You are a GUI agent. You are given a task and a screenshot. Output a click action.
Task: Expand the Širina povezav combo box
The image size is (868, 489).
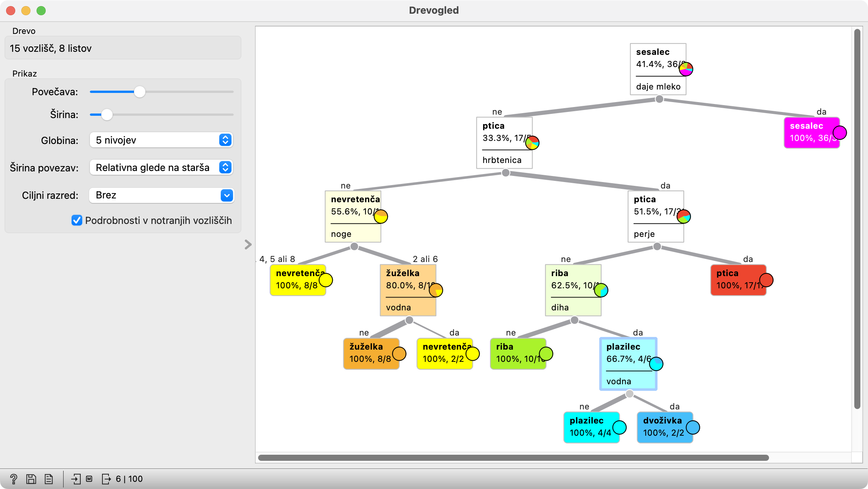tap(161, 168)
